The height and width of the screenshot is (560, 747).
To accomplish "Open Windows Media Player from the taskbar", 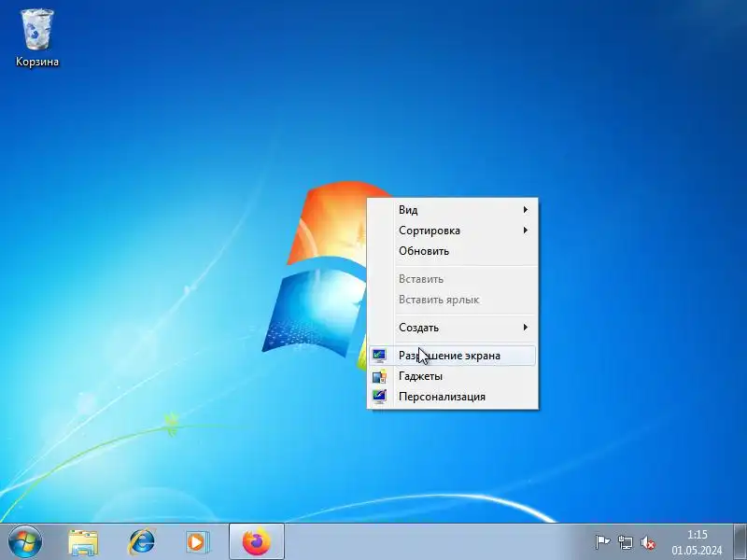I will pyautogui.click(x=197, y=542).
